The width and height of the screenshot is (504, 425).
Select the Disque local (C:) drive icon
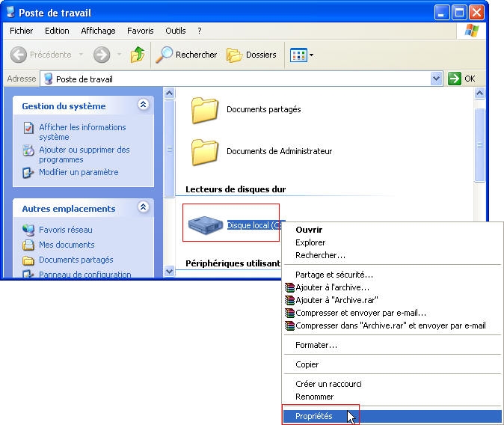tap(206, 224)
